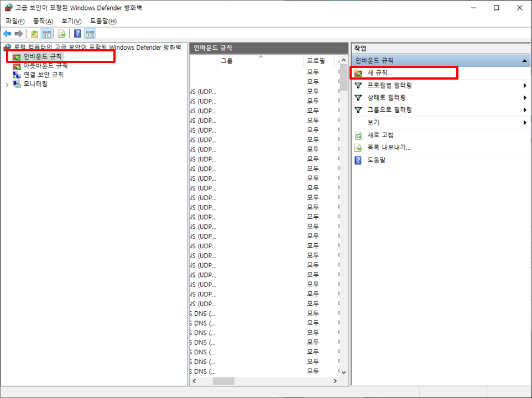Select 아웃바운드 규칙 in the tree
The height and width of the screenshot is (398, 532).
pyautogui.click(x=45, y=66)
